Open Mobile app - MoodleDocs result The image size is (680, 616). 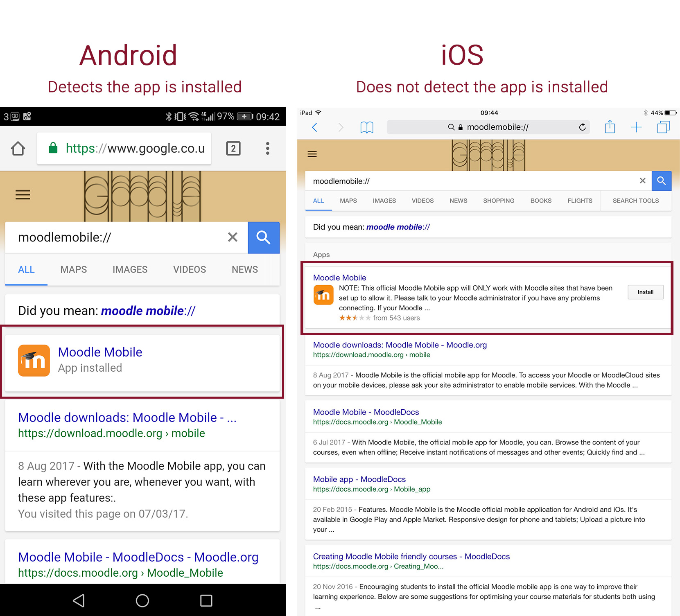point(359,479)
